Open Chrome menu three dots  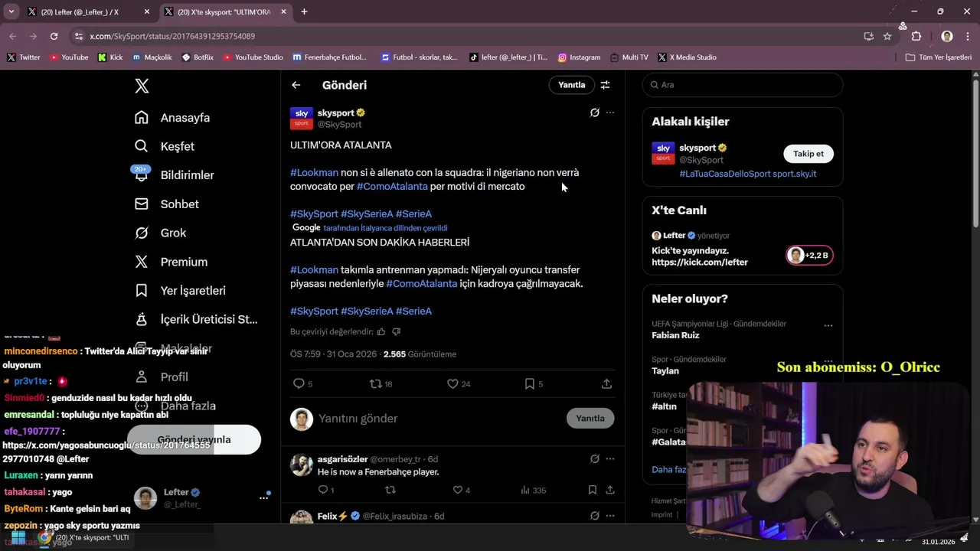[x=968, y=36]
